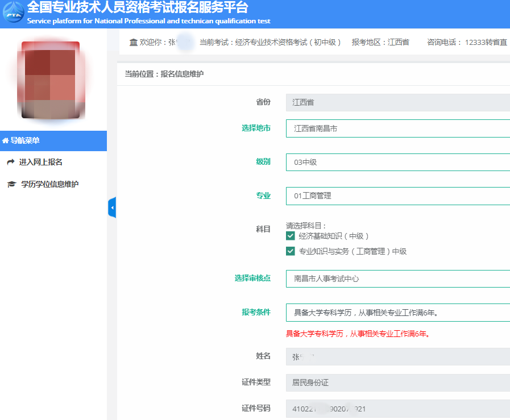
Task: Click the 报考地区：江西省 text
Action: (x=380, y=42)
